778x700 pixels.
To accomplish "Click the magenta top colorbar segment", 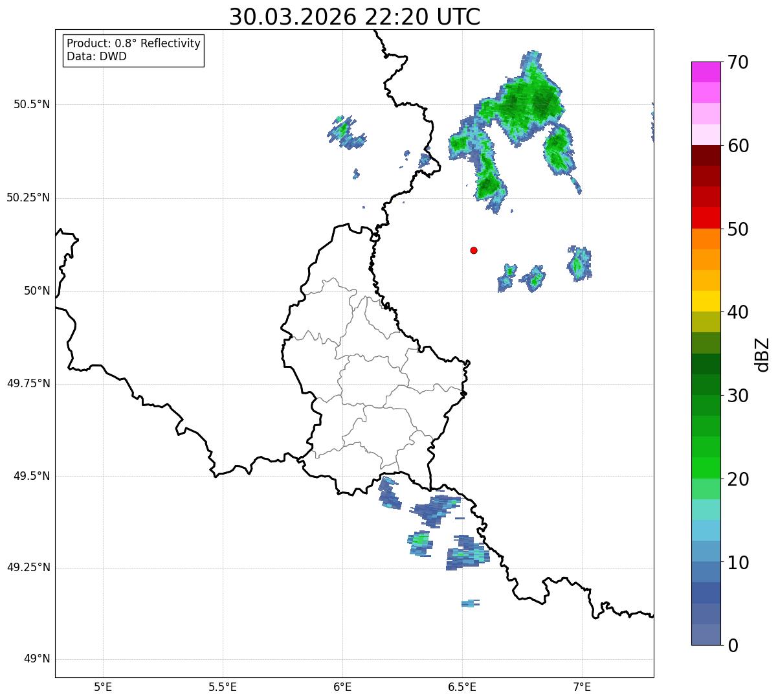I will 706,72.
